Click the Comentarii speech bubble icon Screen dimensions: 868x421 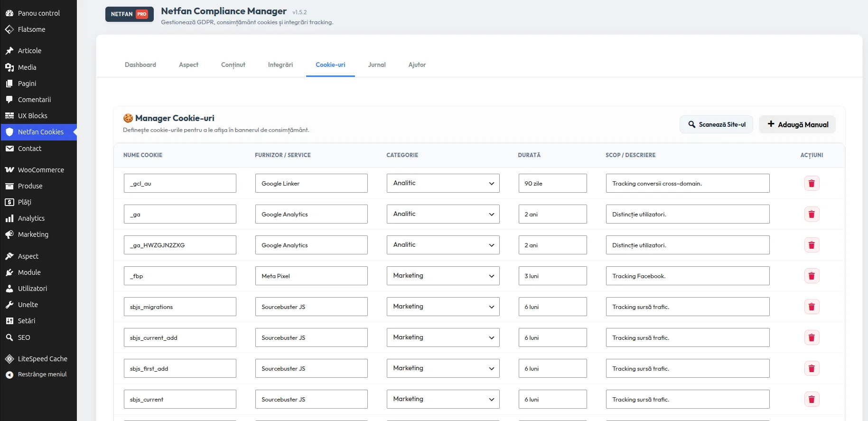pos(9,100)
